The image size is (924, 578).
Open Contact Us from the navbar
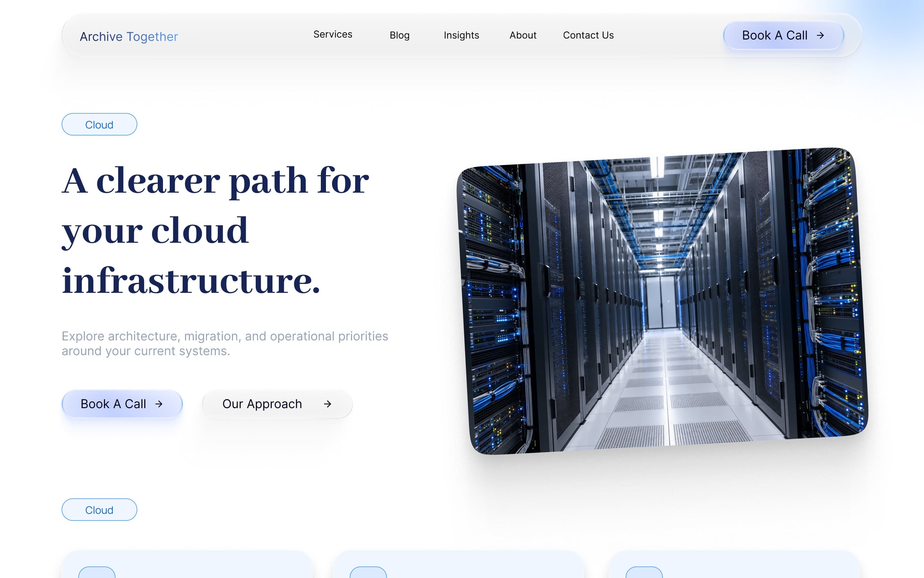(588, 35)
